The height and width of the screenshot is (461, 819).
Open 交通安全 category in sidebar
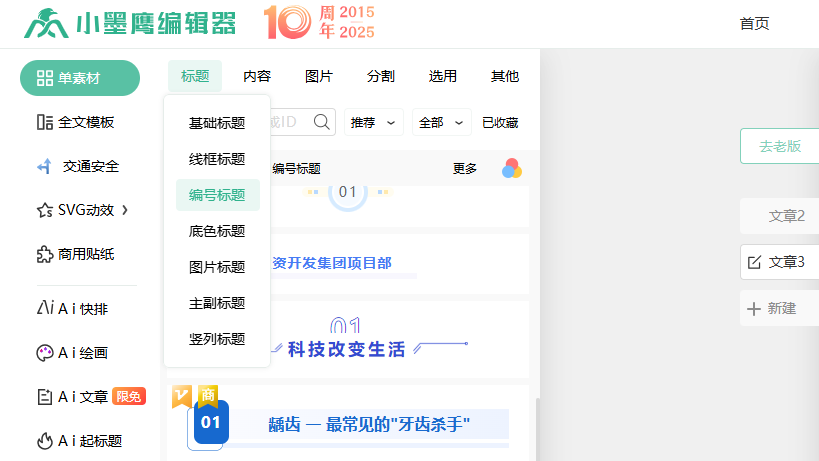pyautogui.click(x=78, y=166)
